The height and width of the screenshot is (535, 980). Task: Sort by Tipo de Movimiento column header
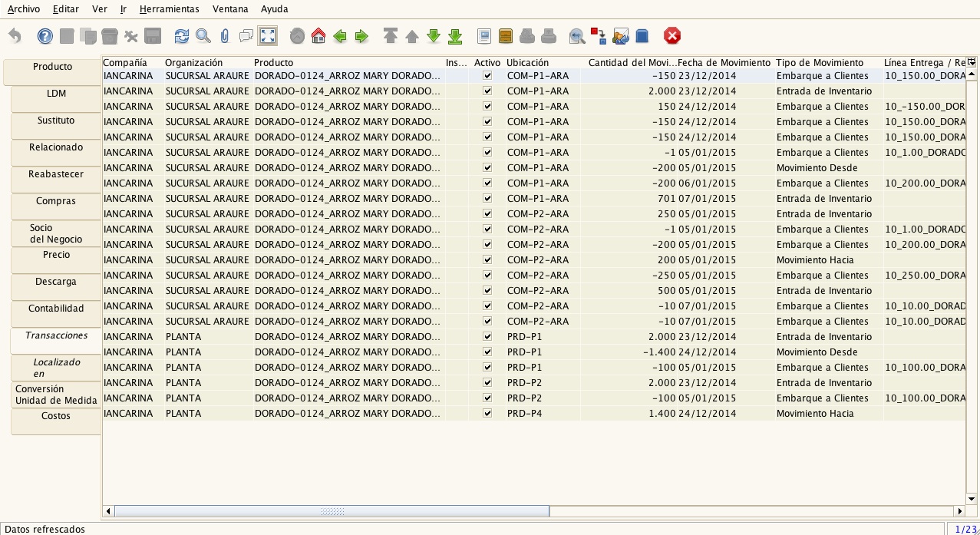pyautogui.click(x=828, y=62)
